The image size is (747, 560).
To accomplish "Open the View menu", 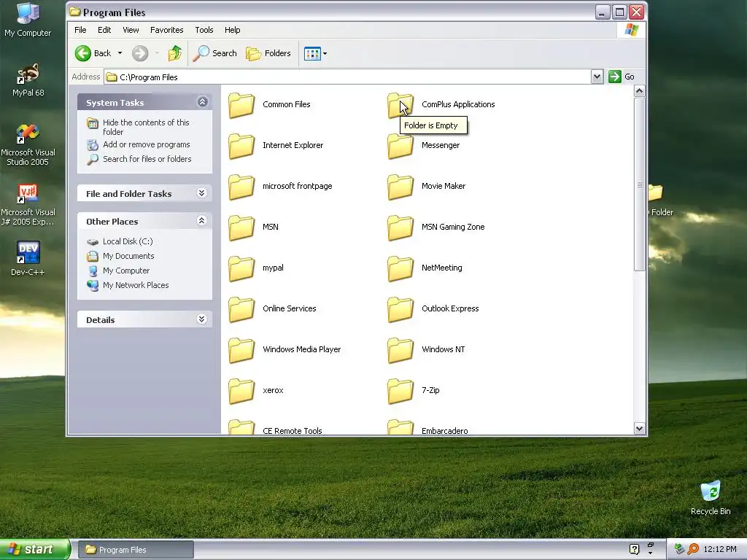I will (131, 30).
